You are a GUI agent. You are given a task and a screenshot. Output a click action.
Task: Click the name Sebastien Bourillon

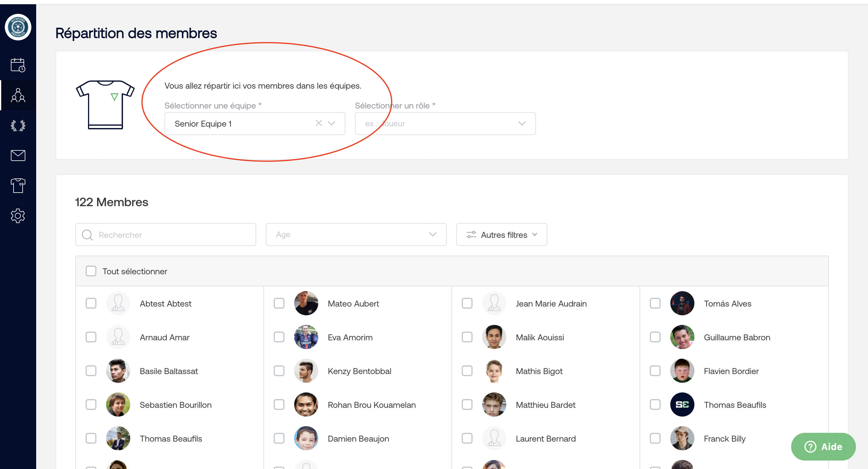click(175, 404)
